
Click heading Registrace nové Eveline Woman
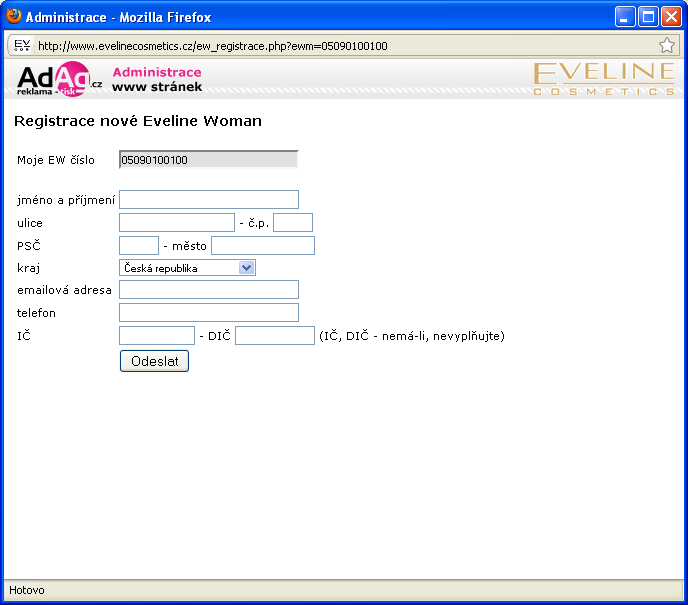[138, 121]
